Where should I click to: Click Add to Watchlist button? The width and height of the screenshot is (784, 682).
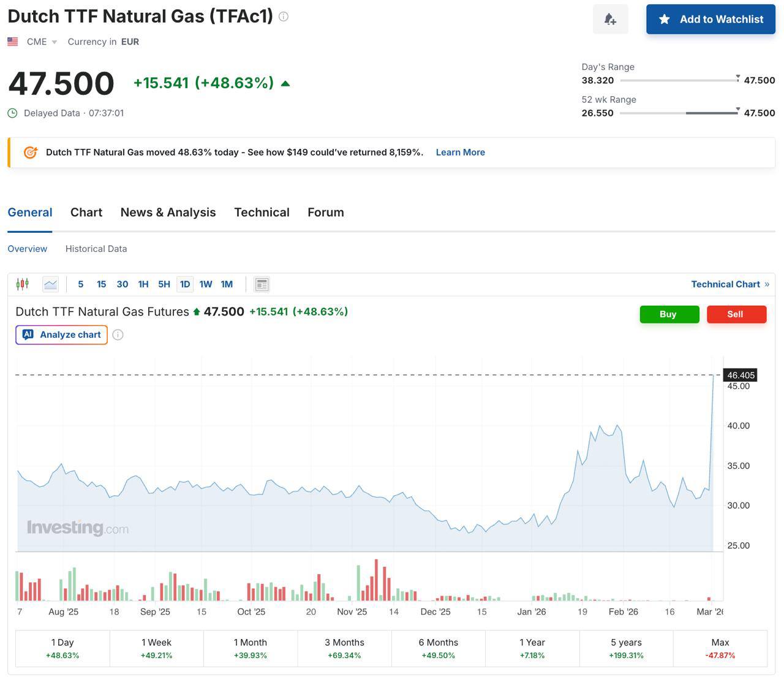pyautogui.click(x=710, y=20)
